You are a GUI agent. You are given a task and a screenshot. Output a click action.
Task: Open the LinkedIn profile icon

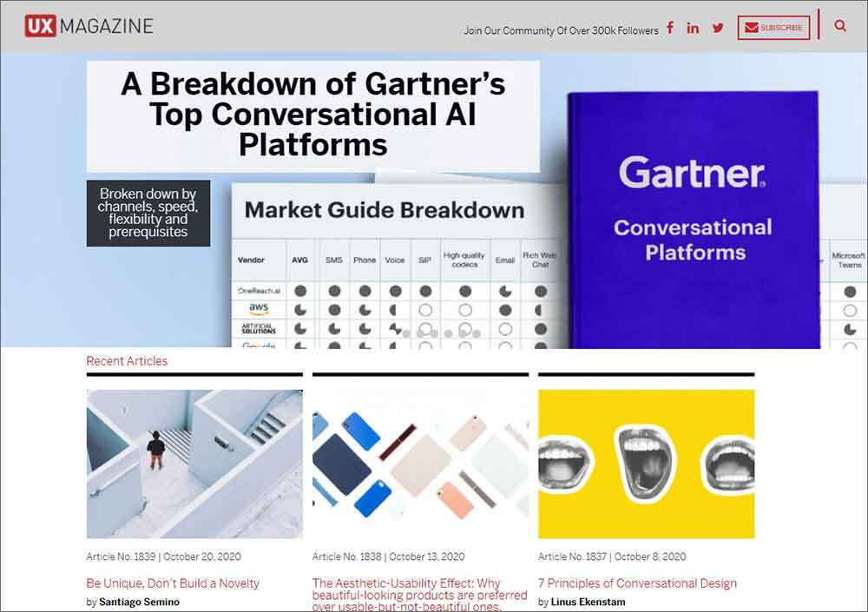tap(693, 28)
